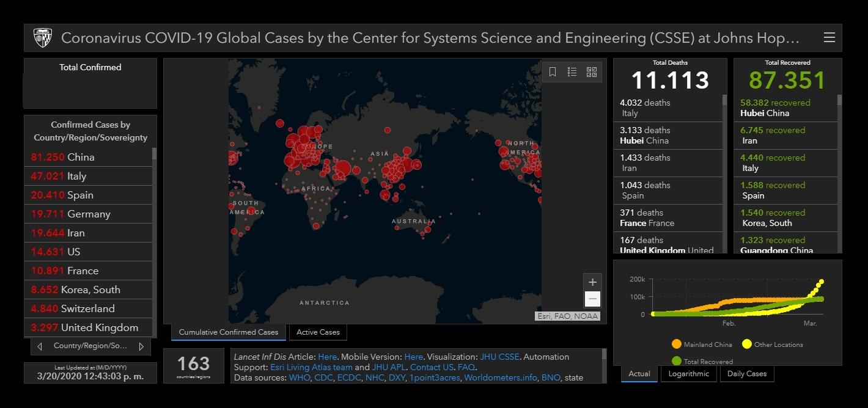
Task: Show the Daily Cases chart tab
Action: click(746, 374)
